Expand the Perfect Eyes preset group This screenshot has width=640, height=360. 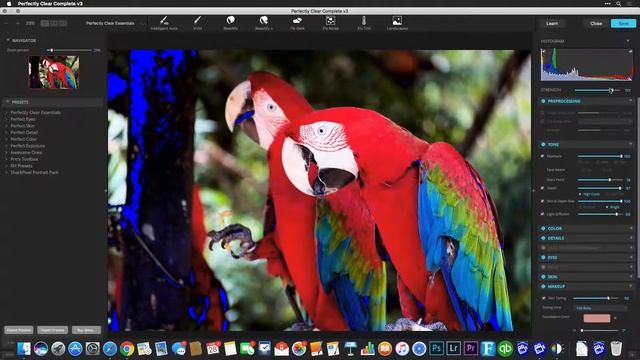[x=7, y=119]
